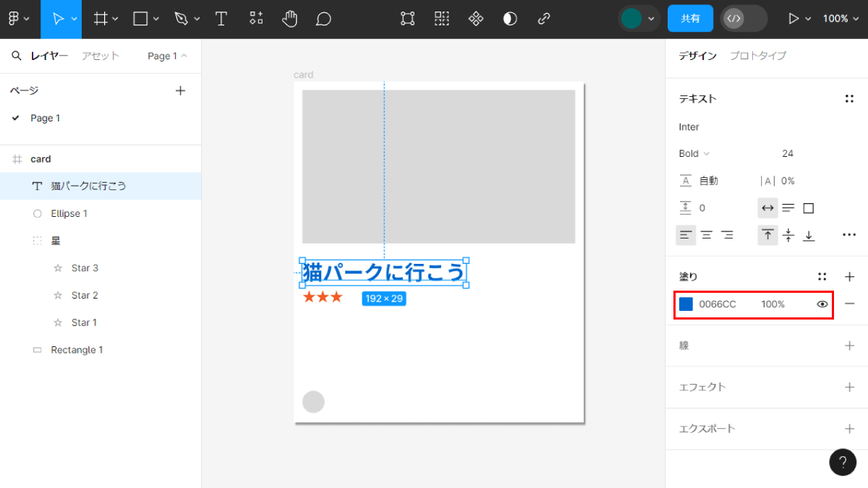This screenshot has height=488, width=868.
Task: Select the Hand tool
Action: (290, 19)
